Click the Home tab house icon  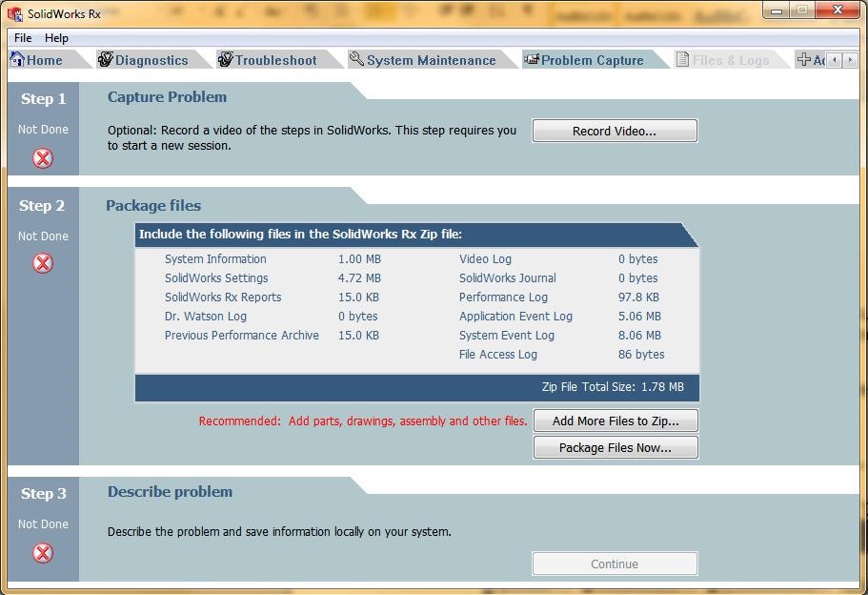coord(17,59)
